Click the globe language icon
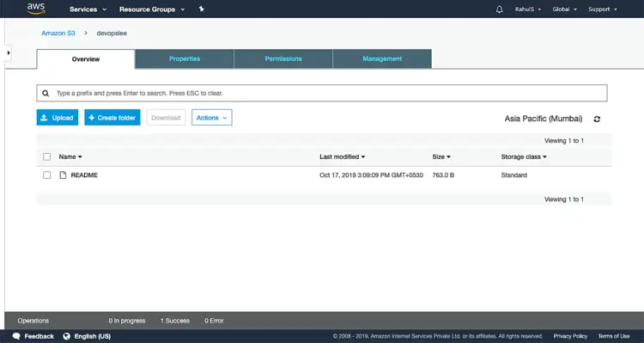This screenshot has height=343, width=644. coord(66,336)
